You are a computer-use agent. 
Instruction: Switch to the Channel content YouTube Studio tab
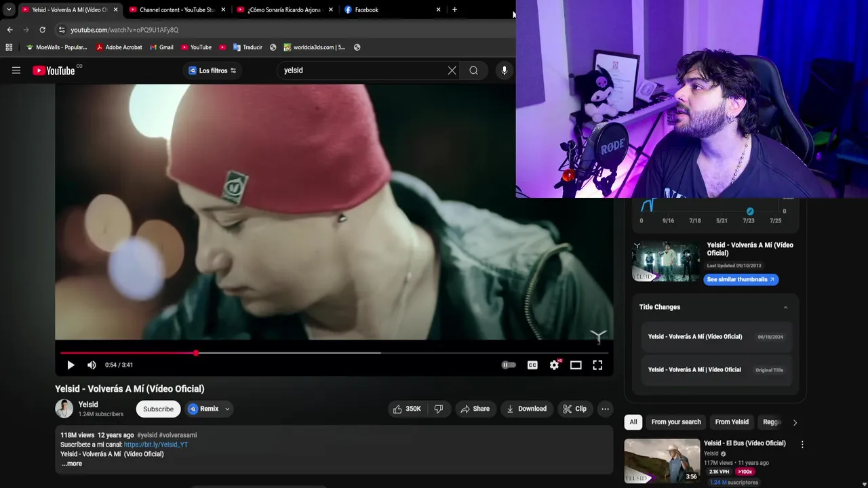(177, 9)
